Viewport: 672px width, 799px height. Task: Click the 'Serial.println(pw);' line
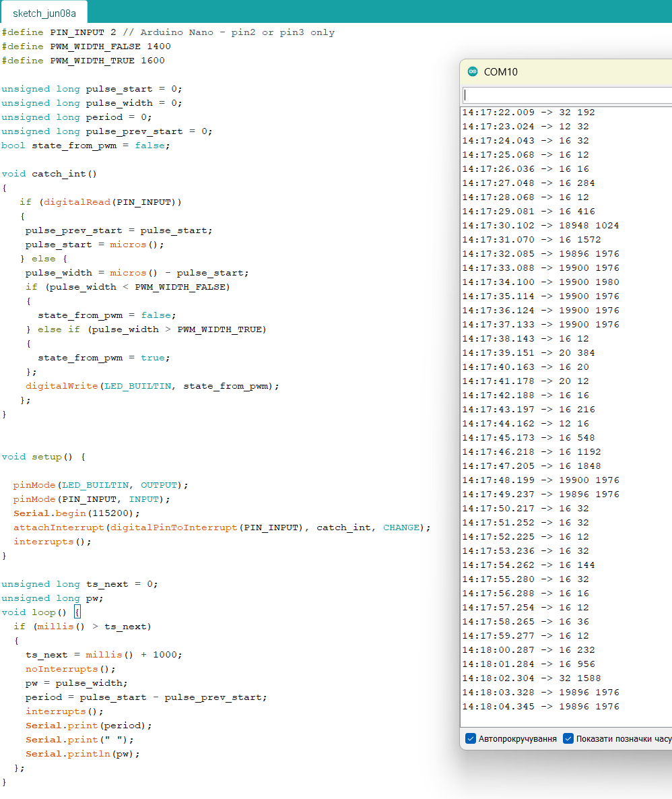pos(83,754)
